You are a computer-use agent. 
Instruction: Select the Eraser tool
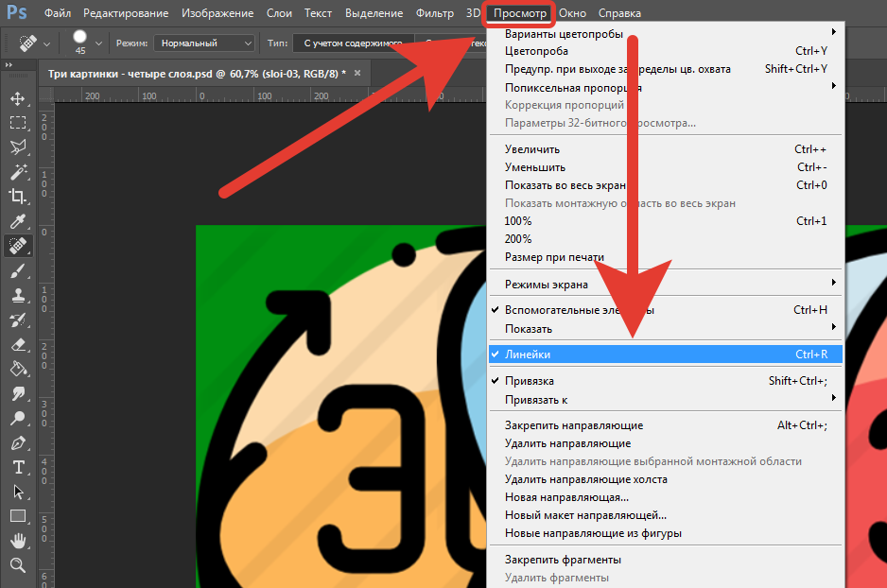tap(18, 344)
